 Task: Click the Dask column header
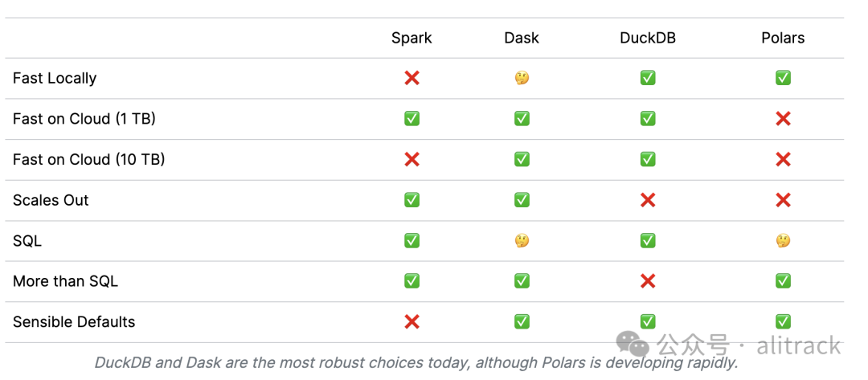coord(522,38)
